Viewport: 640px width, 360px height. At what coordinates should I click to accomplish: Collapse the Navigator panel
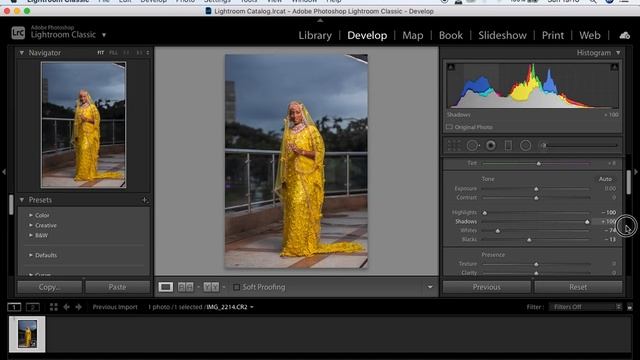(22, 53)
